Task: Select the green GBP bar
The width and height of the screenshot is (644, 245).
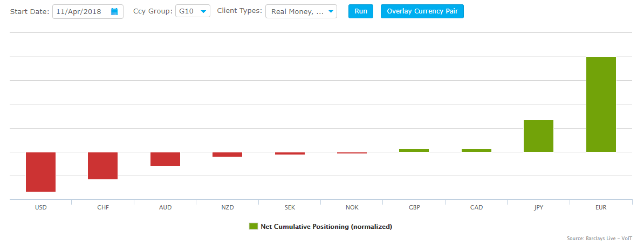Action: pos(414,150)
